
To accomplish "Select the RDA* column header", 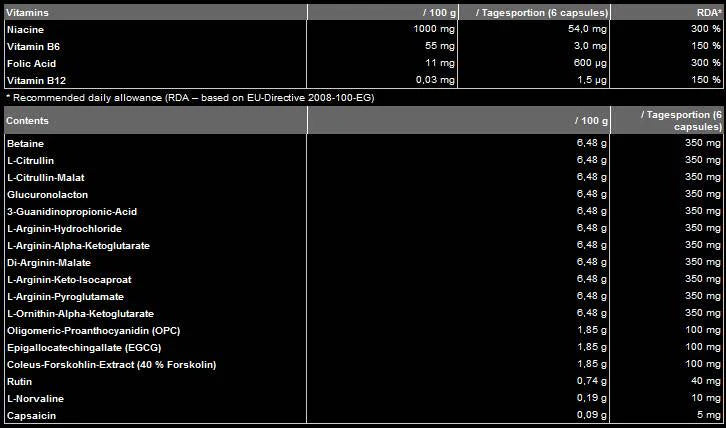I will pyautogui.click(x=707, y=12).
